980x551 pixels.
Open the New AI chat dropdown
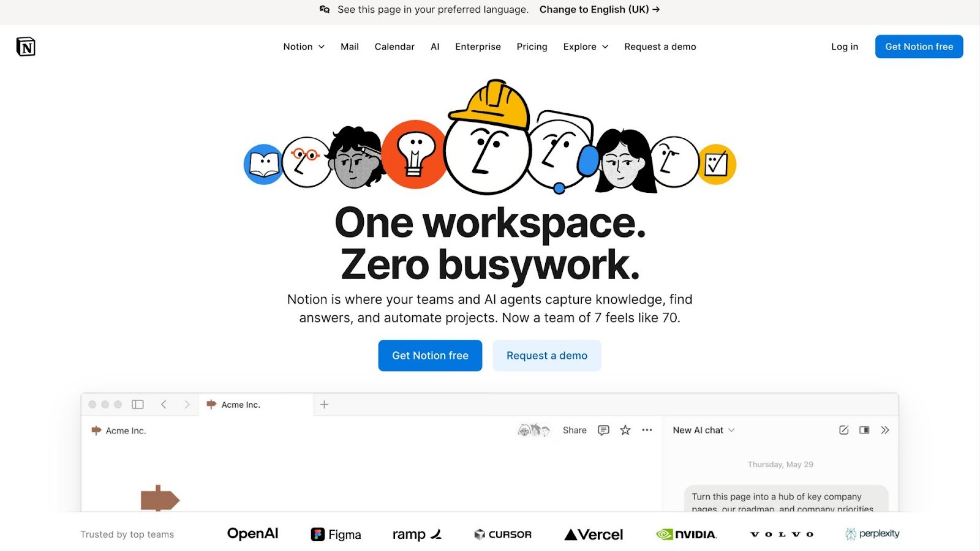(x=703, y=430)
